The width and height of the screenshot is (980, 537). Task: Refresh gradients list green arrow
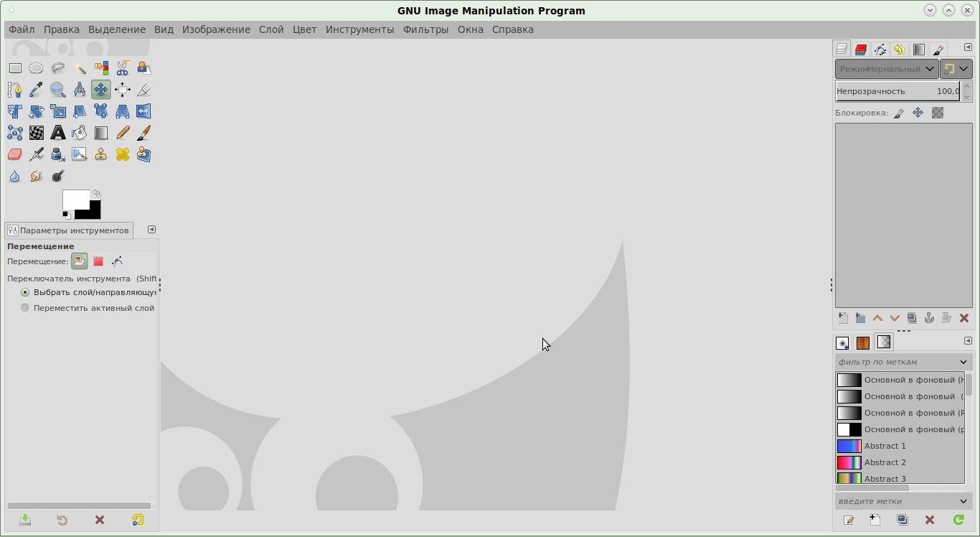pyautogui.click(x=958, y=520)
